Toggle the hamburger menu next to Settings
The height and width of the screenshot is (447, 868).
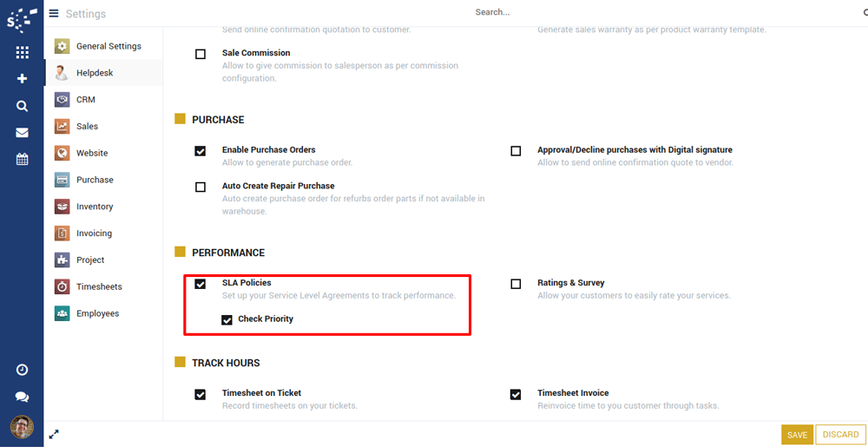[x=54, y=13]
